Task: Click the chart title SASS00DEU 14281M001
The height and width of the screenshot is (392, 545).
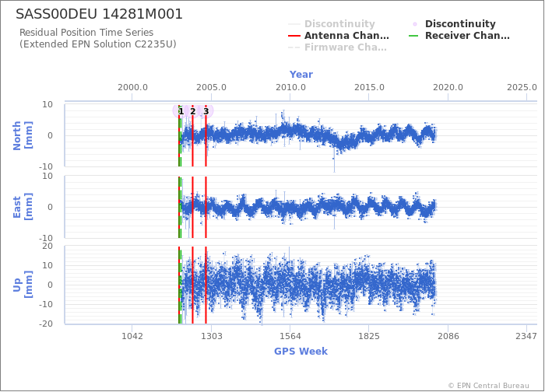Action: click(99, 14)
